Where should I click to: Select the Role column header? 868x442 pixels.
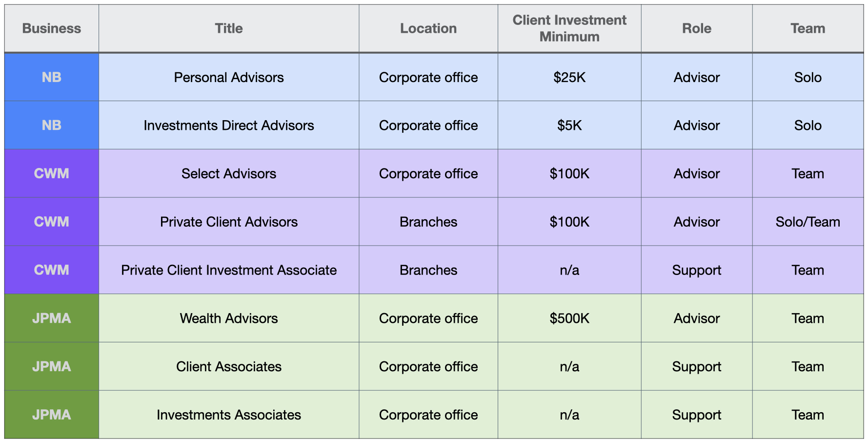pyautogui.click(x=697, y=28)
